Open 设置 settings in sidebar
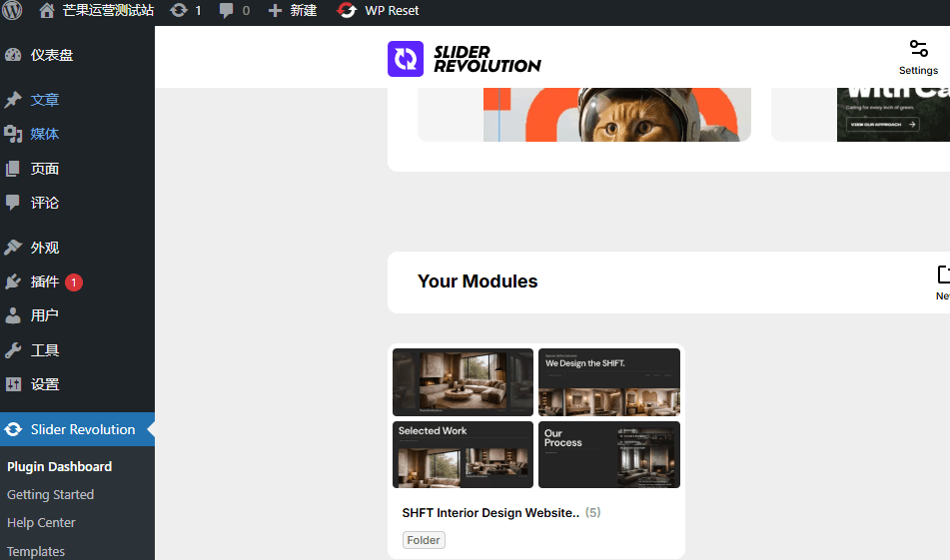Screen dimensions: 950x560 (x=45, y=384)
